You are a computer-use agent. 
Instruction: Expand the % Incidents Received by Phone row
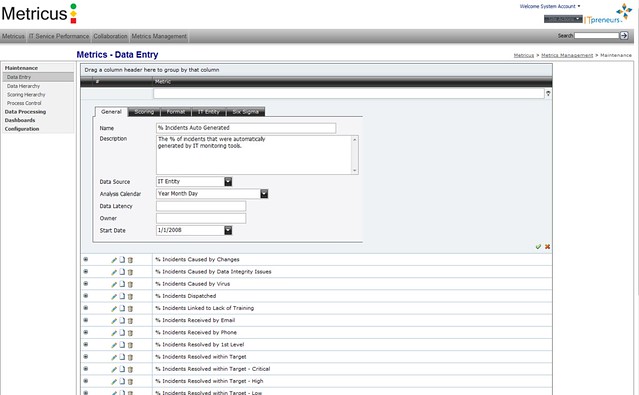coord(86,332)
